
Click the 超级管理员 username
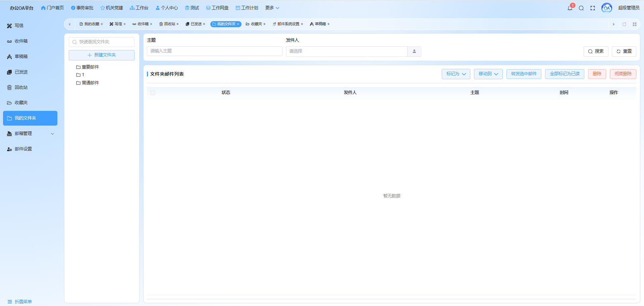click(x=629, y=8)
